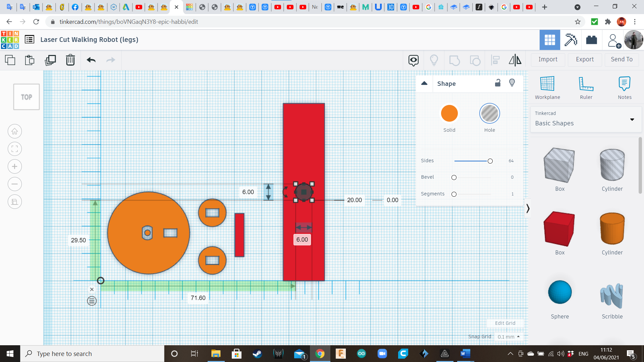Click the Fit all in view icon
This screenshot has height=362, width=644.
point(15,149)
